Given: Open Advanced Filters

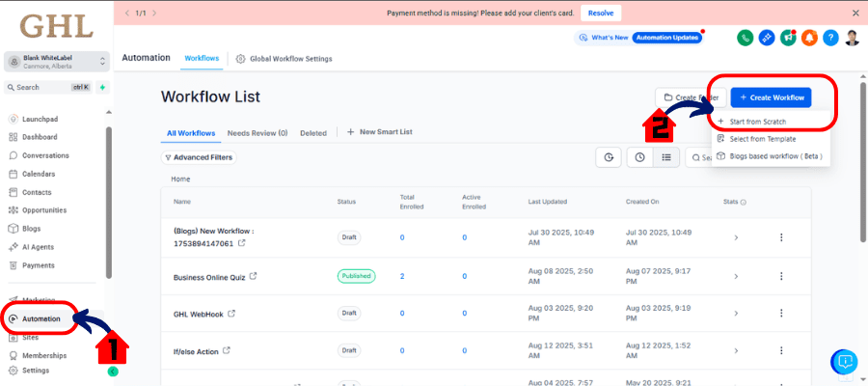Looking at the screenshot, I should [x=199, y=157].
